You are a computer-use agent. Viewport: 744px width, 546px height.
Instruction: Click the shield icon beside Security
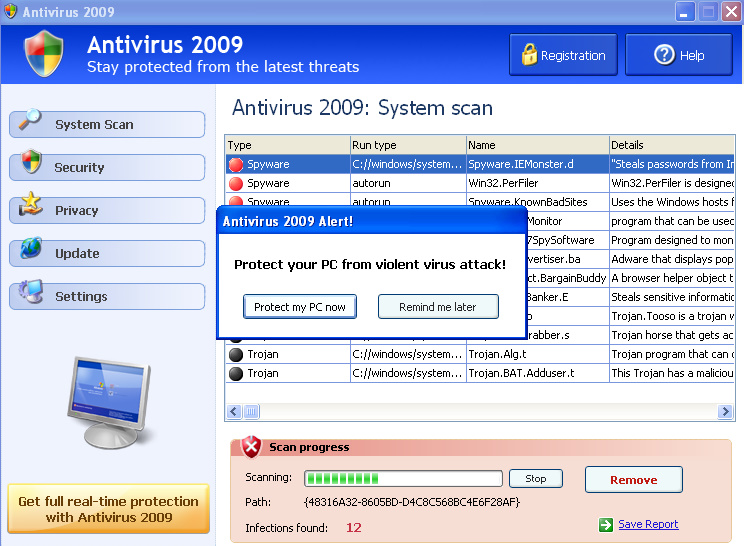(x=31, y=162)
